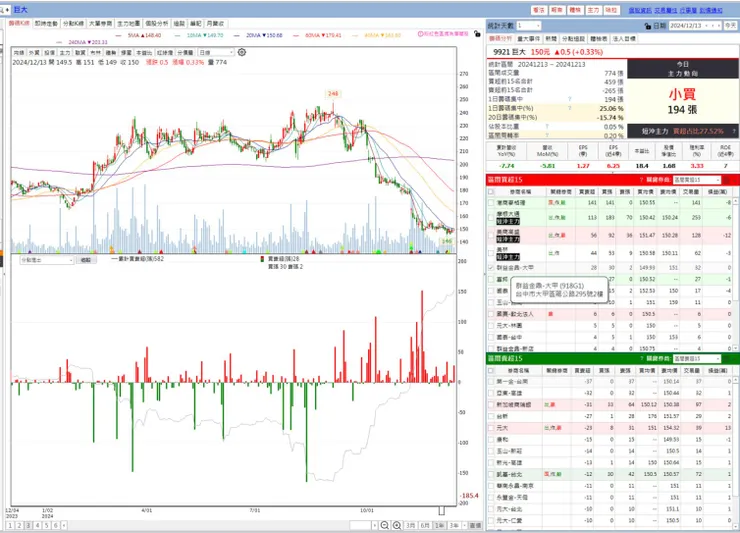Image resolution: width=740 pixels, height=533 pixels.
Task: Click the lock icon next to 日期 field
Action: tap(648, 26)
